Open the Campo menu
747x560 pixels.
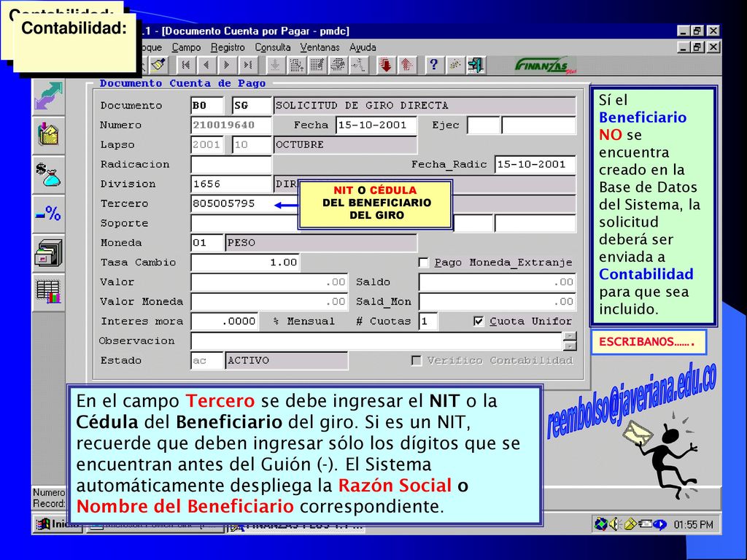click(186, 47)
